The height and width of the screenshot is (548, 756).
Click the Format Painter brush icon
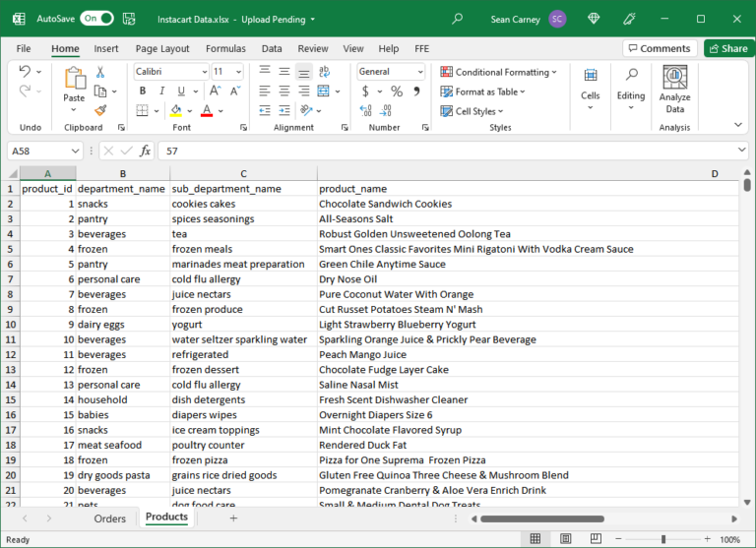pyautogui.click(x=100, y=110)
